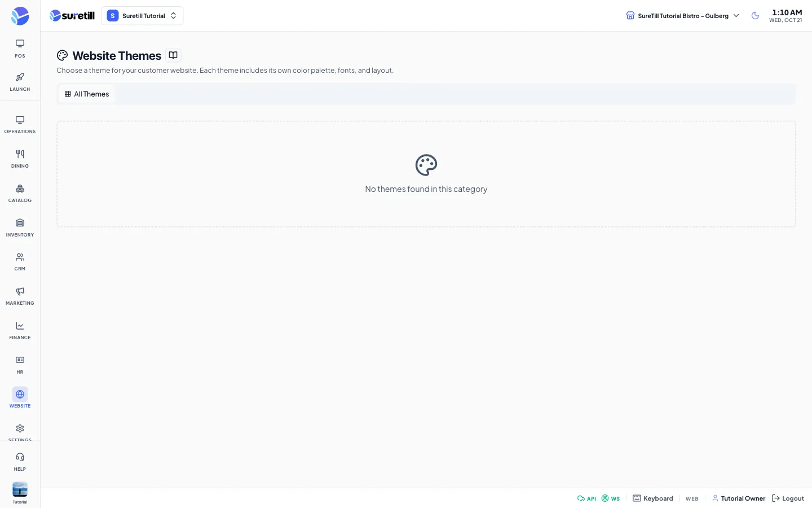Click the WS connection status indicator
Viewport: 812px width, 508px height.
[x=611, y=498]
